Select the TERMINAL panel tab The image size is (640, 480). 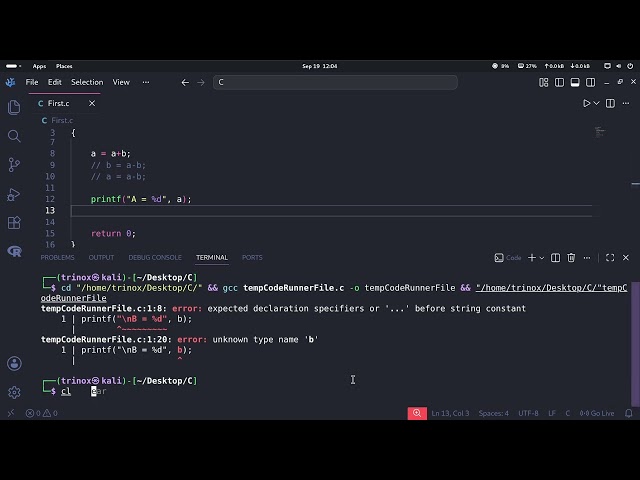[x=212, y=258]
